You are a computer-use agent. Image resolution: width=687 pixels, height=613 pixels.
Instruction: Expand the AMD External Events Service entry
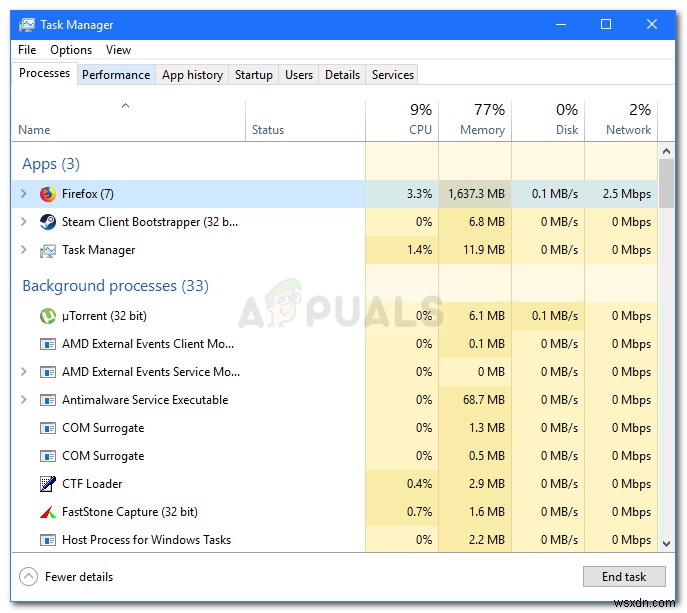pos(24,372)
